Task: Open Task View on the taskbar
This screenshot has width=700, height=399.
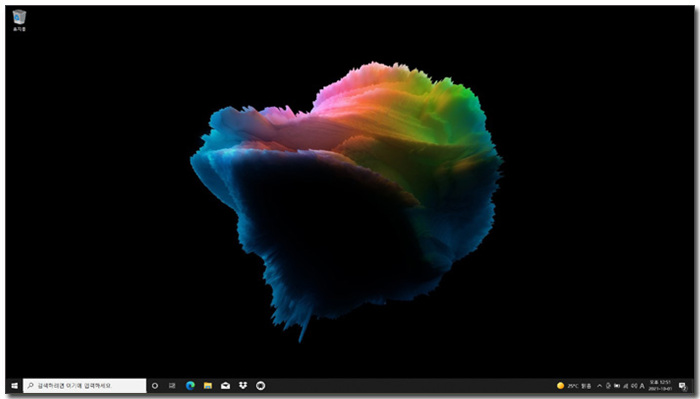Action: (172, 386)
